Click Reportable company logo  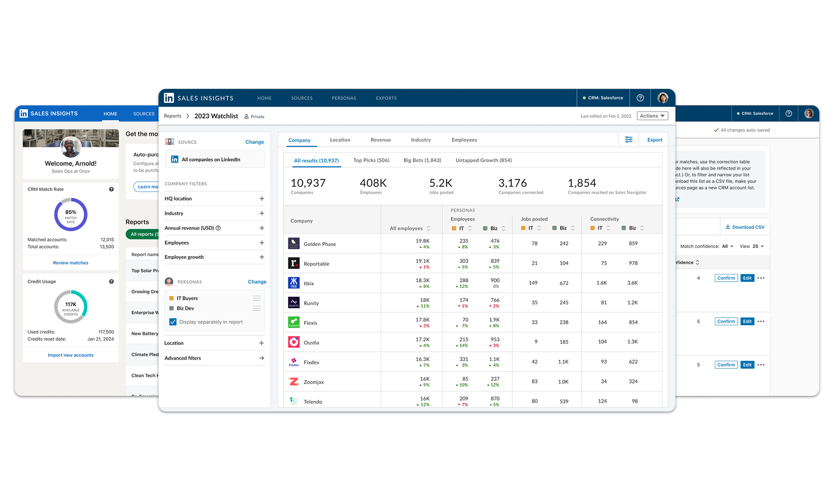[x=294, y=263]
